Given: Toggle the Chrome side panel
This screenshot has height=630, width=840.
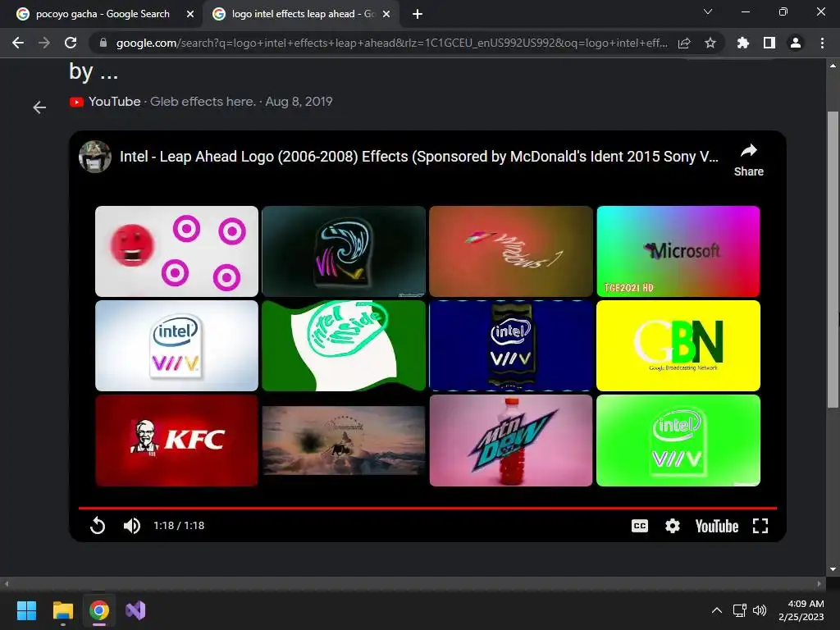Looking at the screenshot, I should tap(769, 43).
